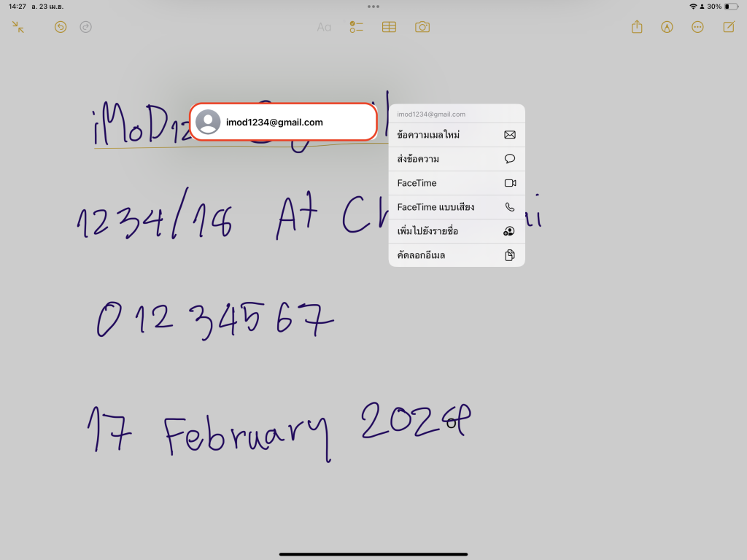Create a new note
This screenshot has width=747, height=560.
[728, 27]
